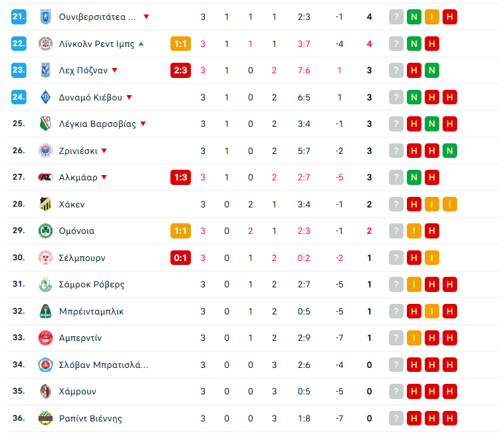
Task: Click the orange 1:1 badge for Ομόνοια
Action: [180, 231]
